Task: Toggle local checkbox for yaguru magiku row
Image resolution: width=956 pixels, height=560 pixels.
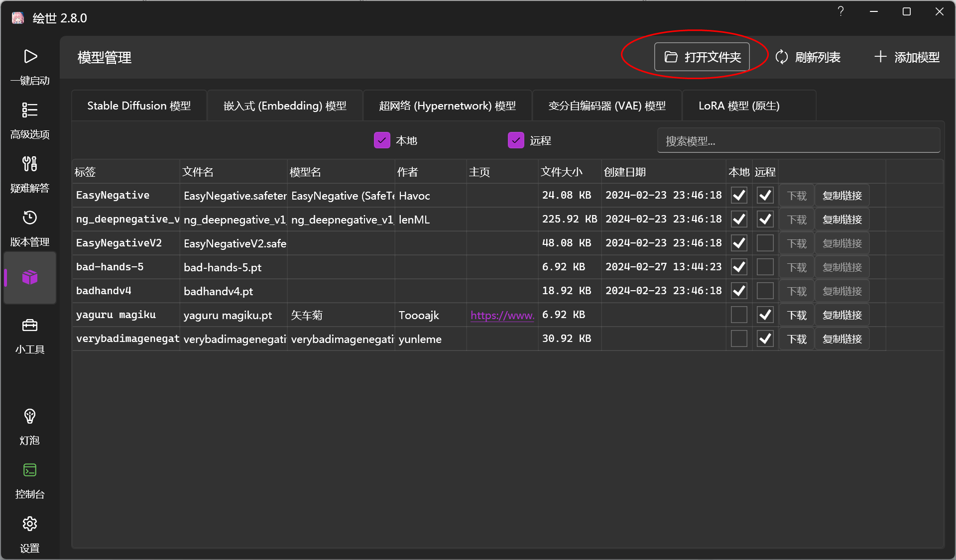Action: click(x=739, y=315)
